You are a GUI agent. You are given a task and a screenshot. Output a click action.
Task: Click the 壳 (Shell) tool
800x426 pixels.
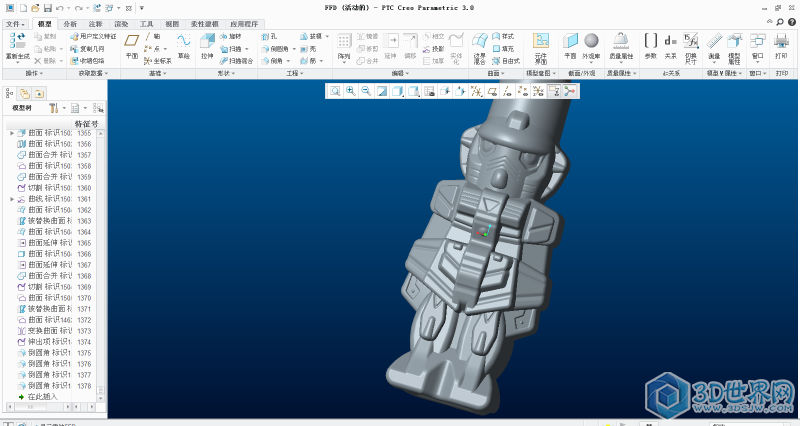click(308, 48)
